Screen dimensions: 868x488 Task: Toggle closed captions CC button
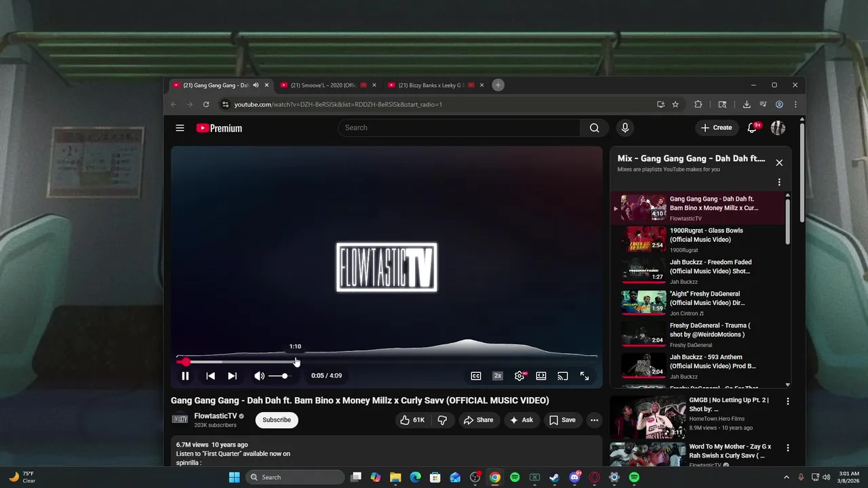click(x=476, y=376)
